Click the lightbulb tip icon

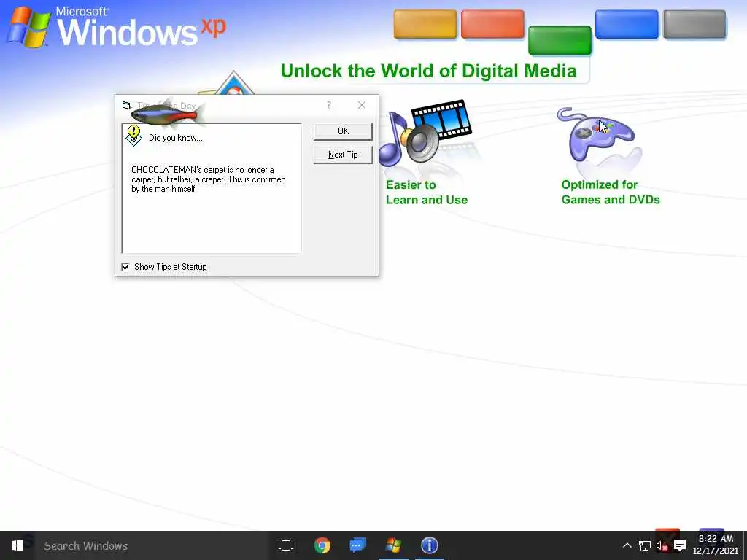tap(134, 136)
